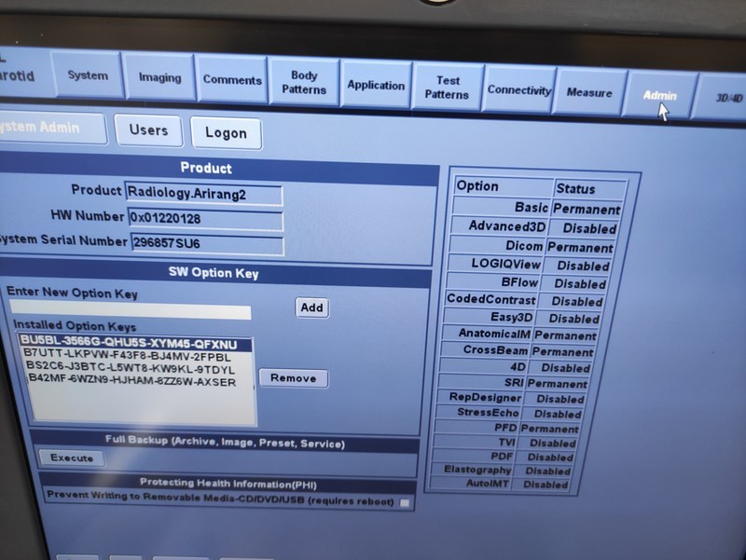Click Add to install option key

coord(312,307)
